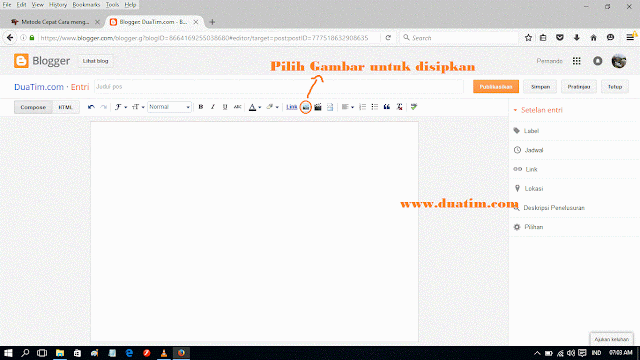640x360 pixels.
Task: Click the DuaTim.com blog link
Action: 39,87
